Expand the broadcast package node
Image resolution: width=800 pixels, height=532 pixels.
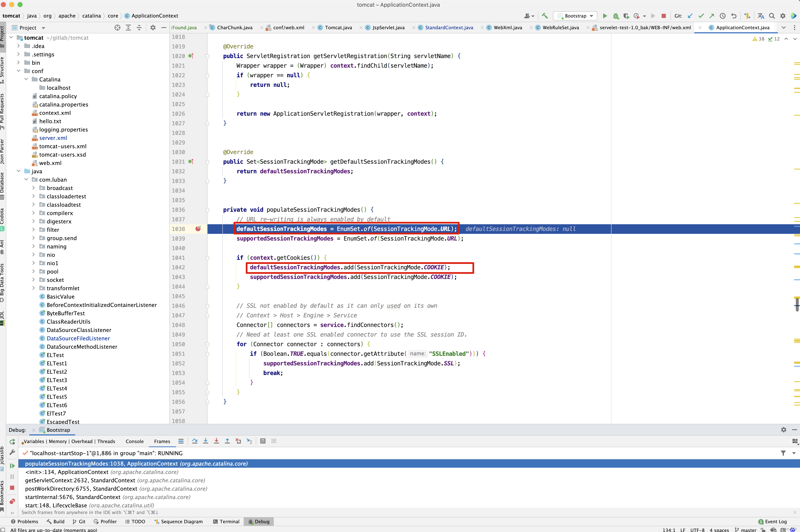pos(33,188)
